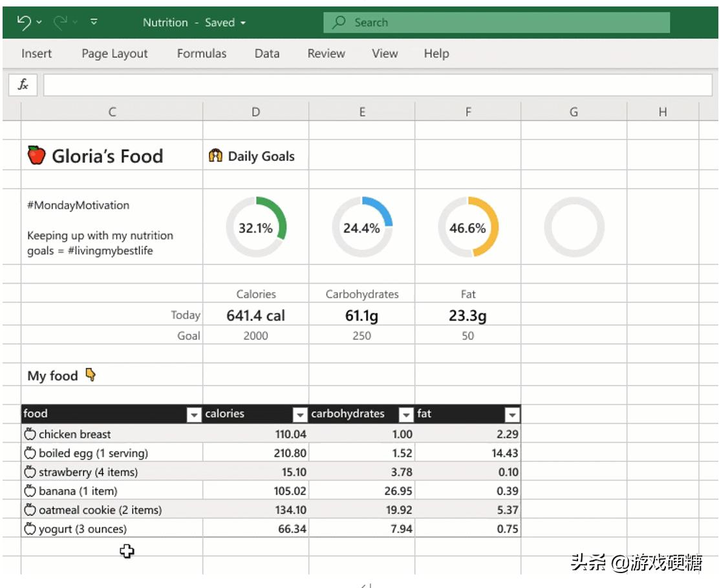Open the Insert Function (fx) icon

click(22, 84)
